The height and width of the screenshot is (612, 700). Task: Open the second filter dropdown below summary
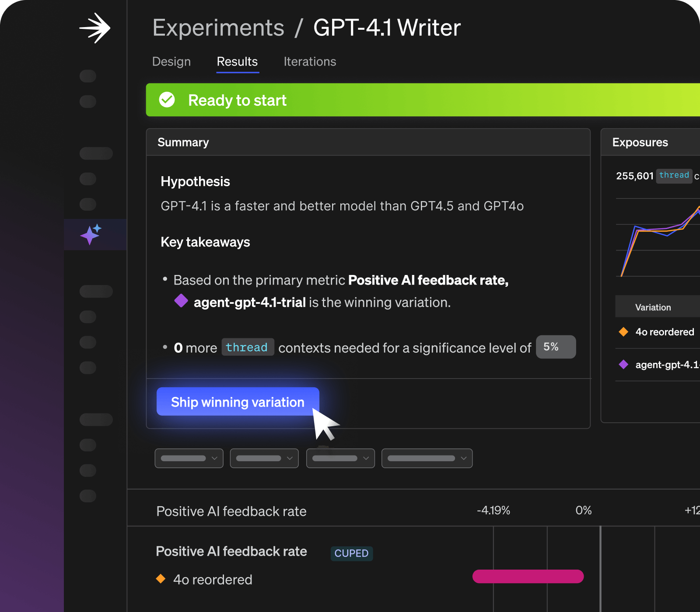click(264, 458)
